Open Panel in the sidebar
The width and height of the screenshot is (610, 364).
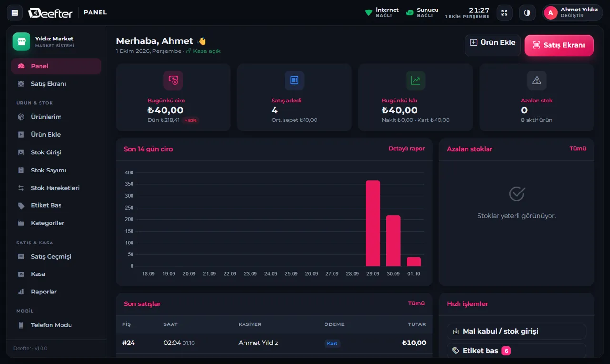(56, 66)
